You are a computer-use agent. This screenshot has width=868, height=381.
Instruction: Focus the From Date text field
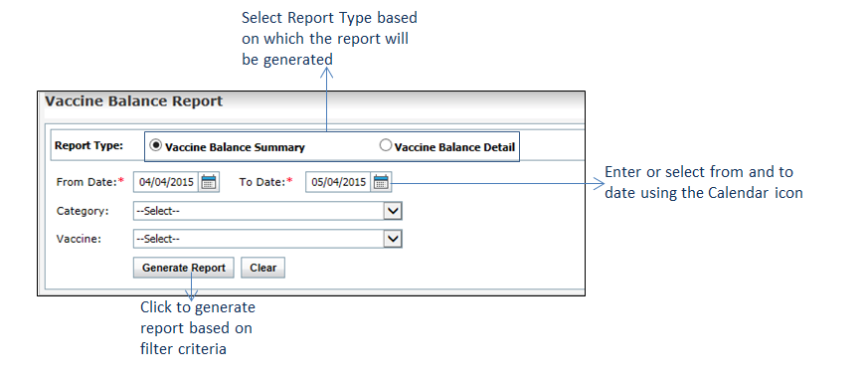point(166,182)
